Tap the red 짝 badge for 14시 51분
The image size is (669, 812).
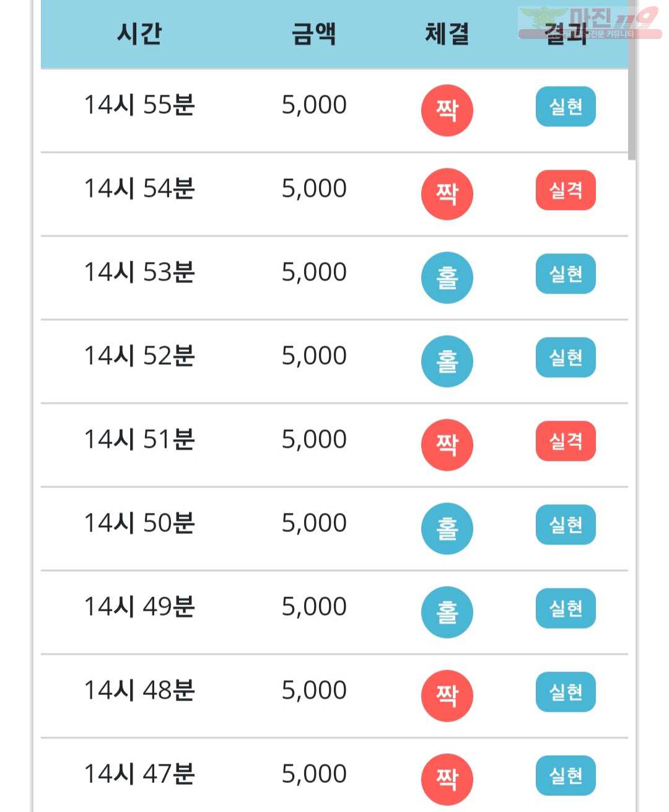pos(447,445)
